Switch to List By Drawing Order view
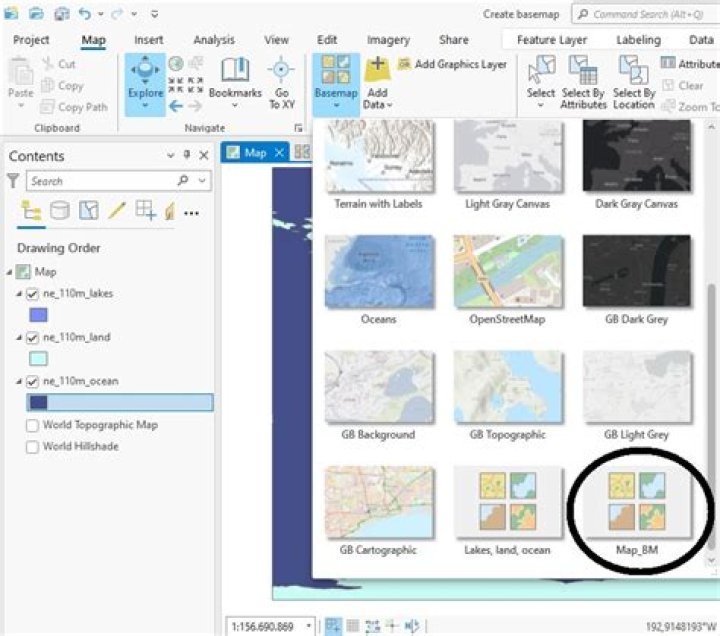 31,211
